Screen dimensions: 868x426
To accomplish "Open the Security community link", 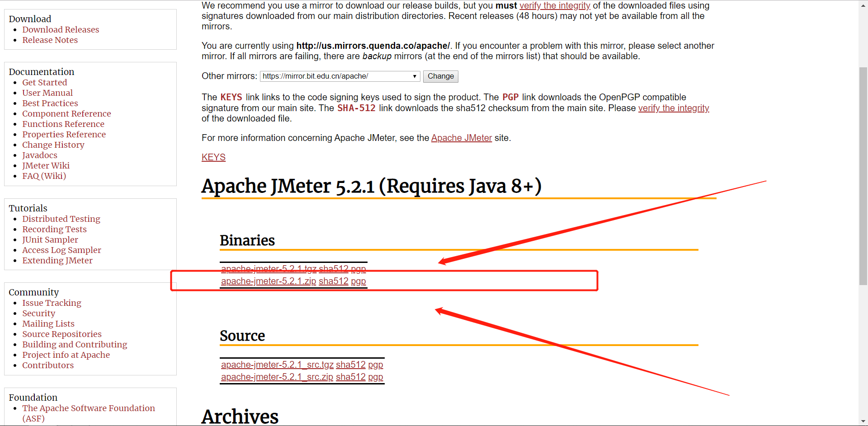I will pos(38,313).
